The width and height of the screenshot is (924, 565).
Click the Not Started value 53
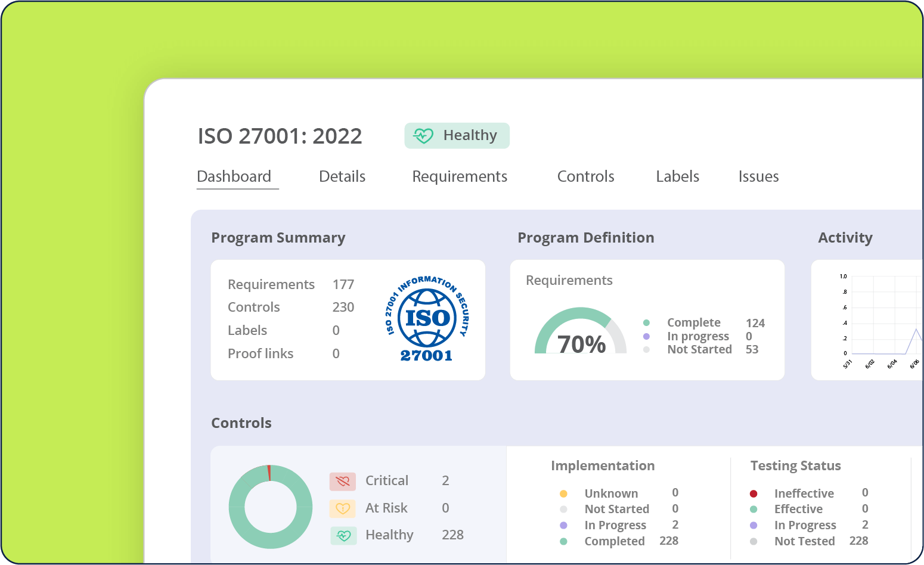752,349
